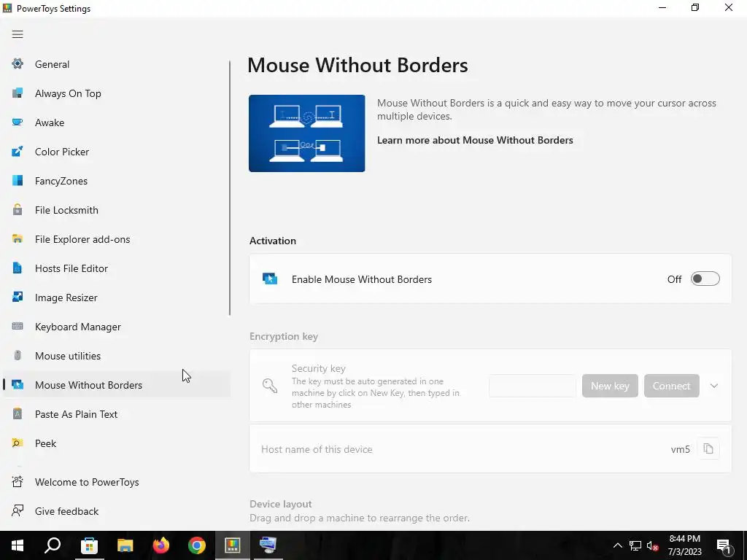This screenshot has width=747, height=560.
Task: Click the General gear icon
Action: (x=18, y=64)
